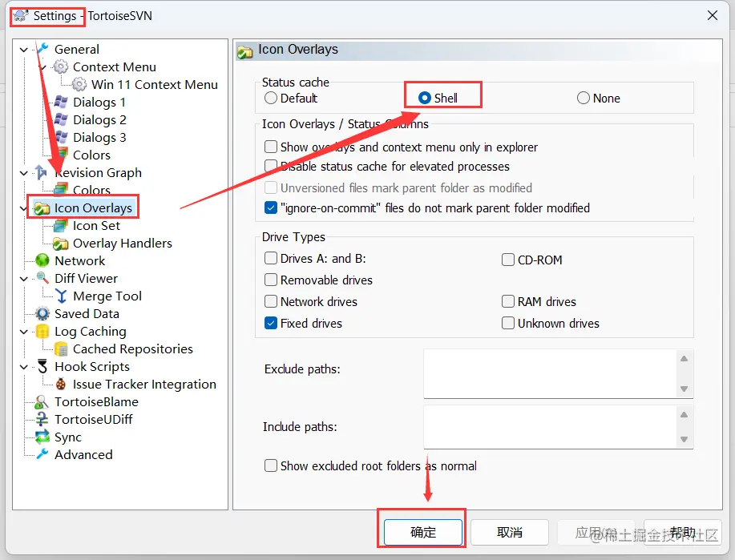Click the Hook Scripts hook icon
The width and height of the screenshot is (735, 560).
point(42,366)
